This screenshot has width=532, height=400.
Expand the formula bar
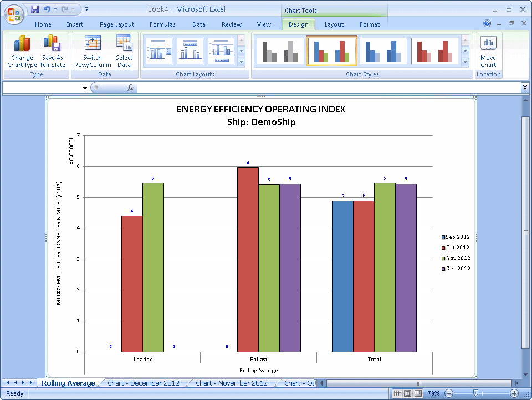pos(525,88)
